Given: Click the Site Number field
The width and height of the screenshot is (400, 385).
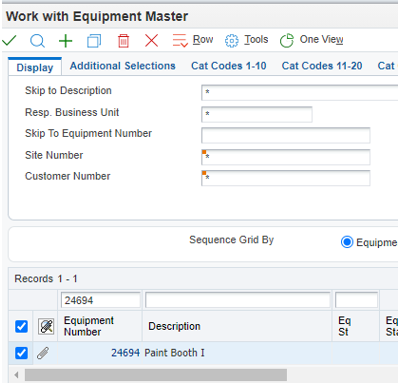Looking at the screenshot, I should pos(286,157).
